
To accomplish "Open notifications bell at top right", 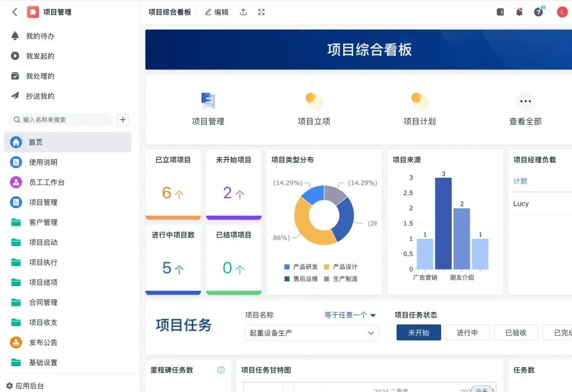I will click(x=519, y=12).
